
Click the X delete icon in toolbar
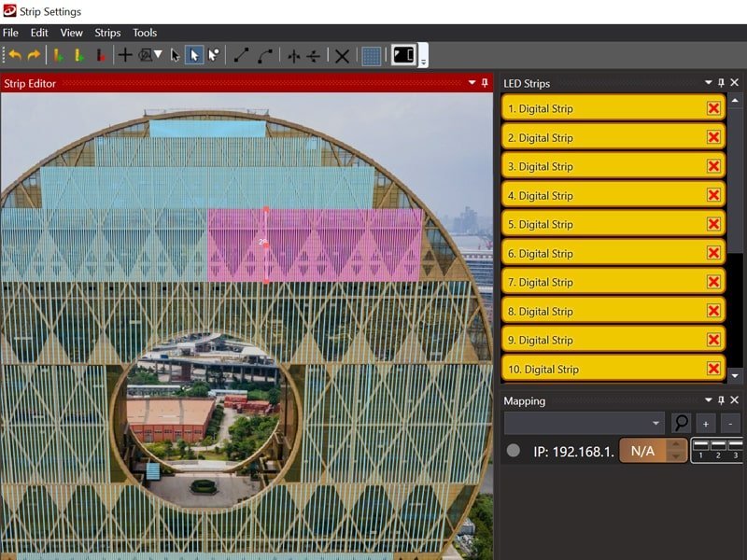(342, 56)
